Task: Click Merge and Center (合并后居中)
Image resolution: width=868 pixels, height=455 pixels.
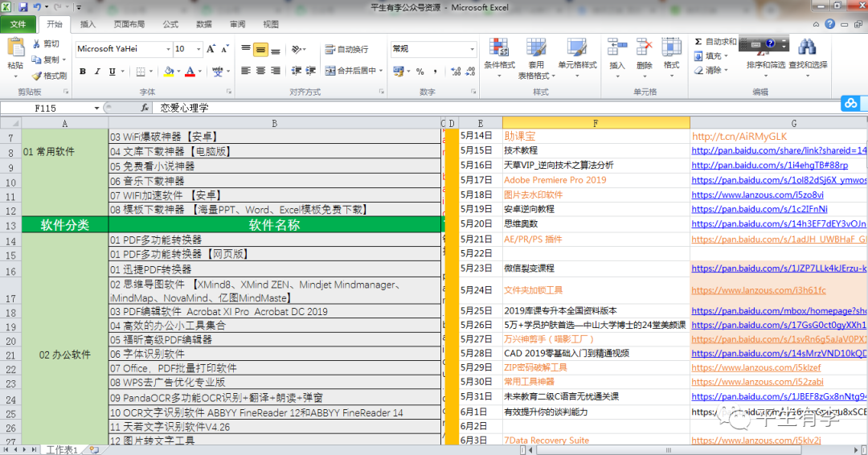Action: [350, 71]
